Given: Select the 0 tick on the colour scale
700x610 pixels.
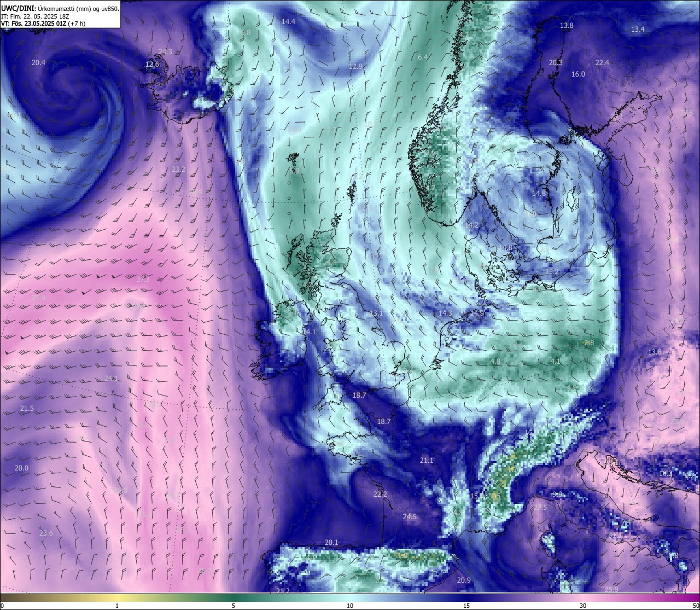Looking at the screenshot, I should pos(2,606).
